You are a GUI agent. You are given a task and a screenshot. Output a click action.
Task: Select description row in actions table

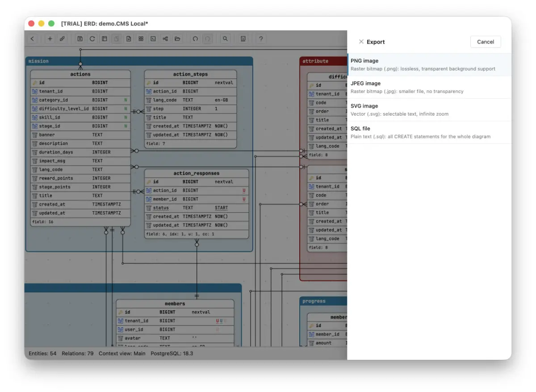pyautogui.click(x=80, y=143)
